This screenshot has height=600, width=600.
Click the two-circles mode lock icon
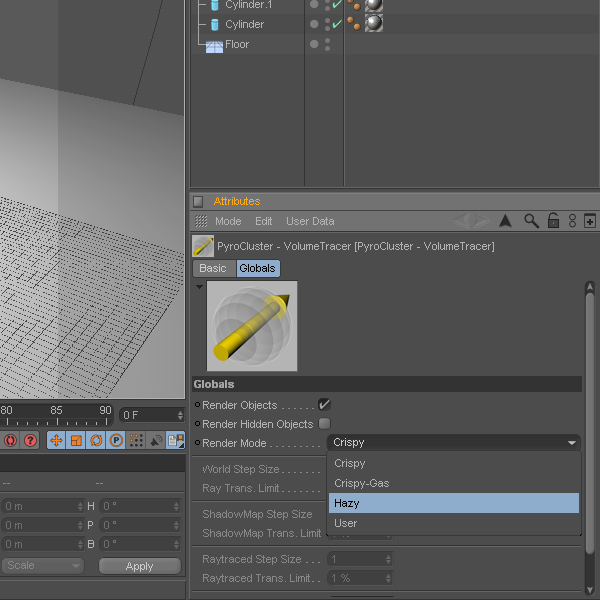pos(572,221)
